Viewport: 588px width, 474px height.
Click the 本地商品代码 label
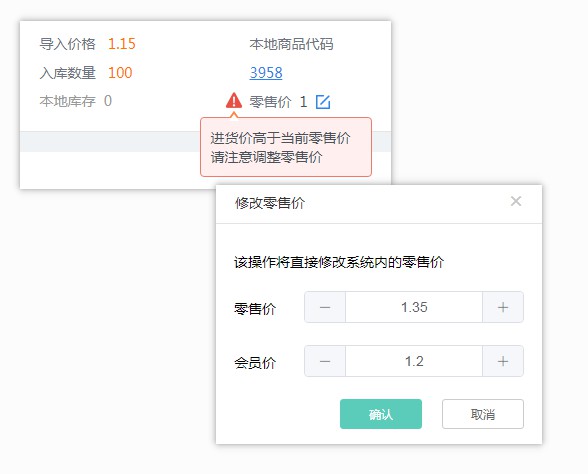(291, 44)
